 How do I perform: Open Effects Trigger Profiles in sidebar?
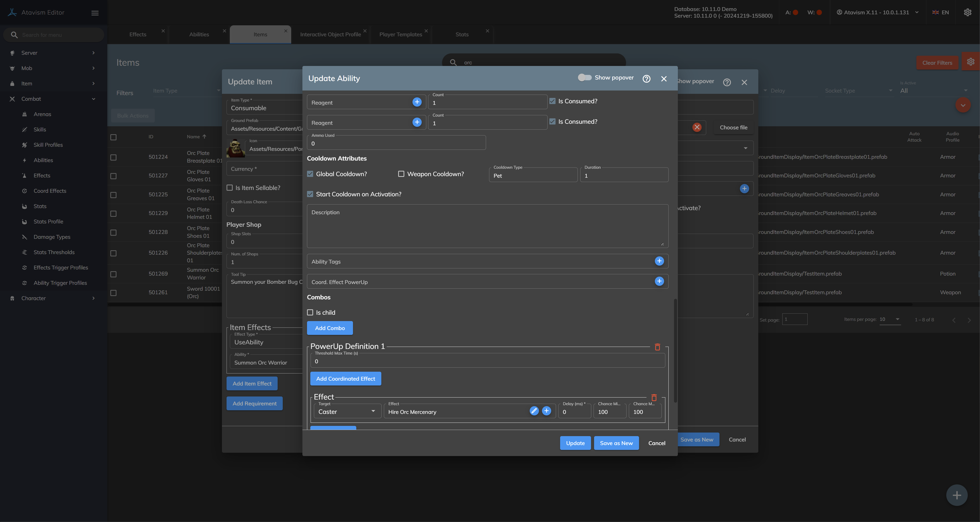(x=61, y=268)
